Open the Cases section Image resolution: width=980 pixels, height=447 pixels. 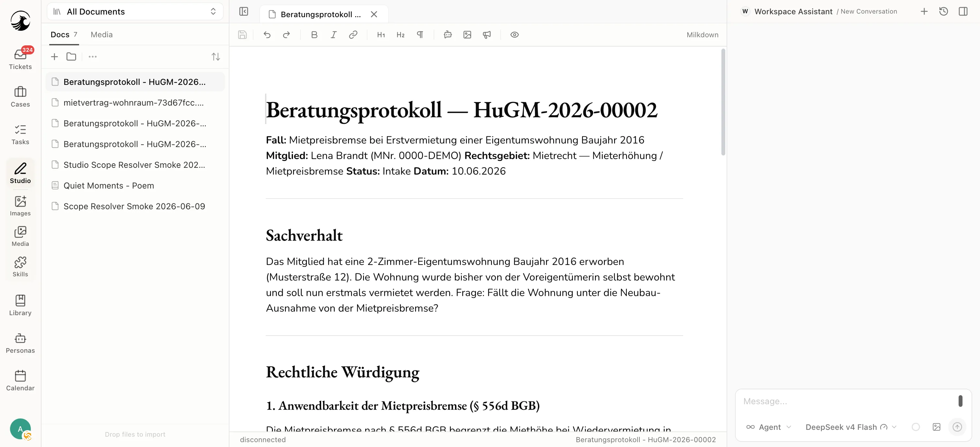click(x=20, y=97)
